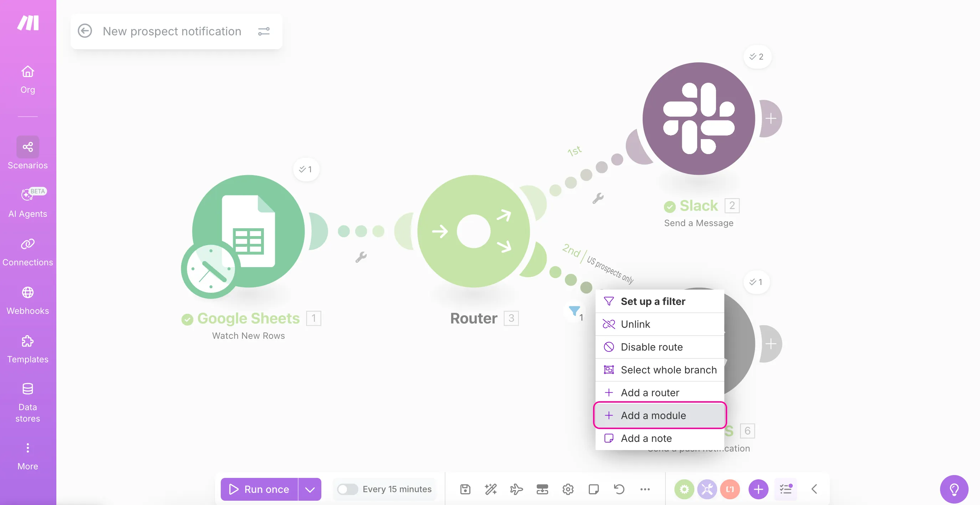The width and height of the screenshot is (980, 505).
Task: Click the wrench between Sheets and Router
Action: (361, 257)
